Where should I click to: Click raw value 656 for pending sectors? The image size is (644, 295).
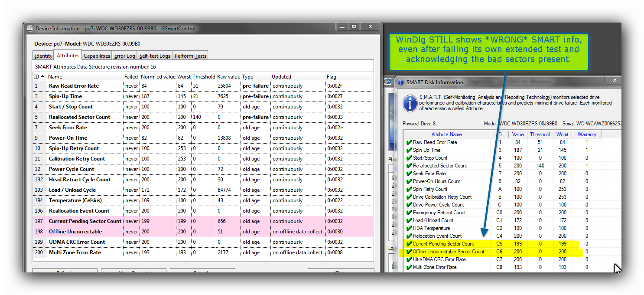pyautogui.click(x=222, y=221)
